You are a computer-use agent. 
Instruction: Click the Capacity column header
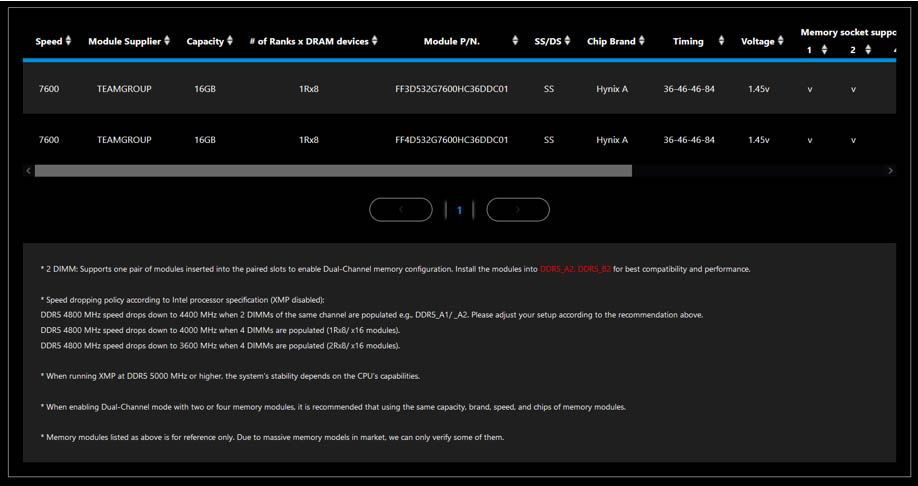[205, 42]
